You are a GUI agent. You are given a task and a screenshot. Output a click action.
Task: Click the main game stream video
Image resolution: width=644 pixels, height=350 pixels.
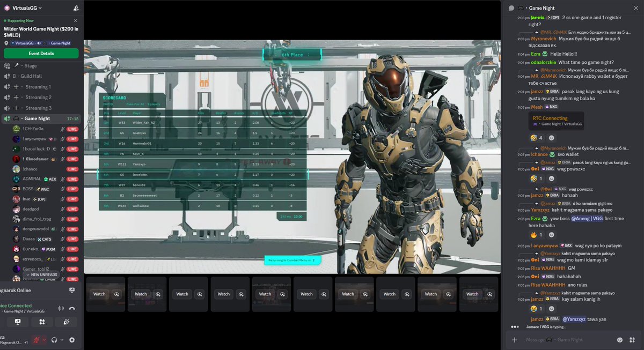(x=292, y=157)
